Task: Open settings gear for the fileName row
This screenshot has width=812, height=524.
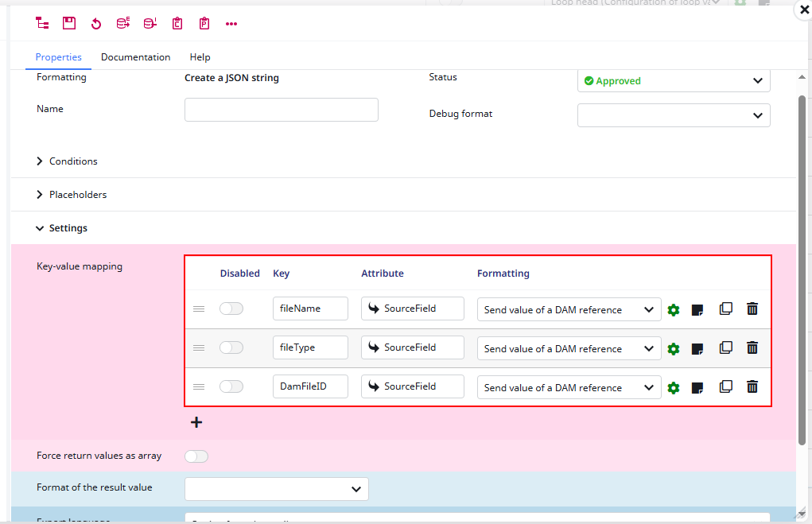Action: 674,310
